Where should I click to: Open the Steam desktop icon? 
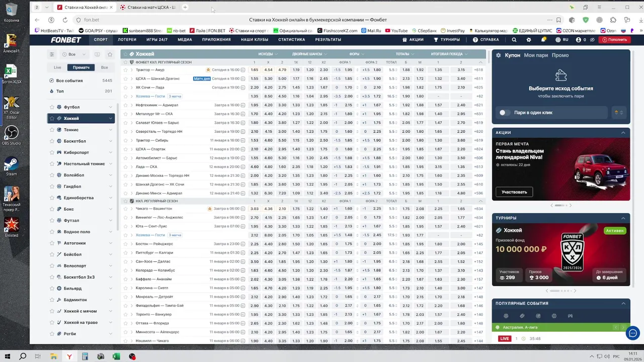click(x=11, y=166)
